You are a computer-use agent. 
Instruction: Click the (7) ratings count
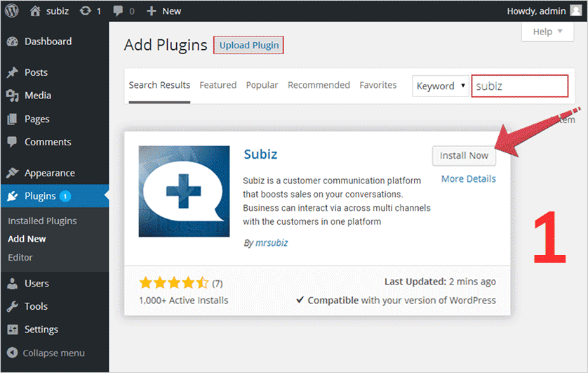coord(218,283)
